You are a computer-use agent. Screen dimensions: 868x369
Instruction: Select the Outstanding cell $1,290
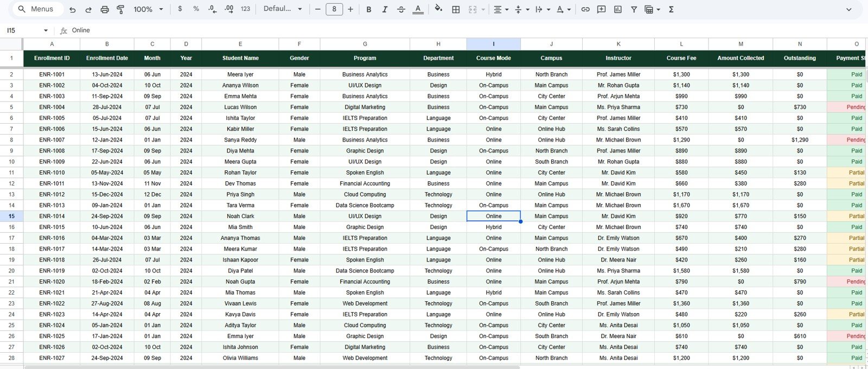[800, 140]
